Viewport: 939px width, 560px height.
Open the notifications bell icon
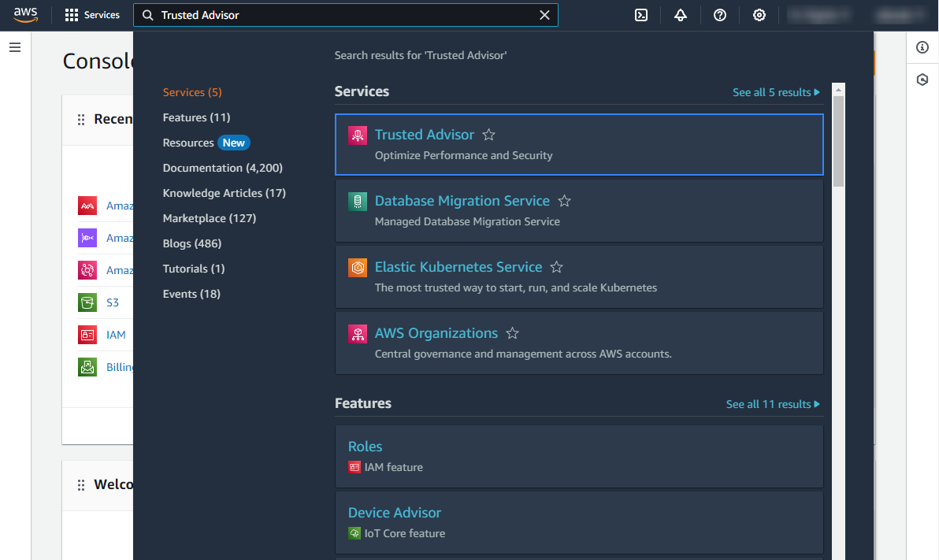tap(681, 15)
